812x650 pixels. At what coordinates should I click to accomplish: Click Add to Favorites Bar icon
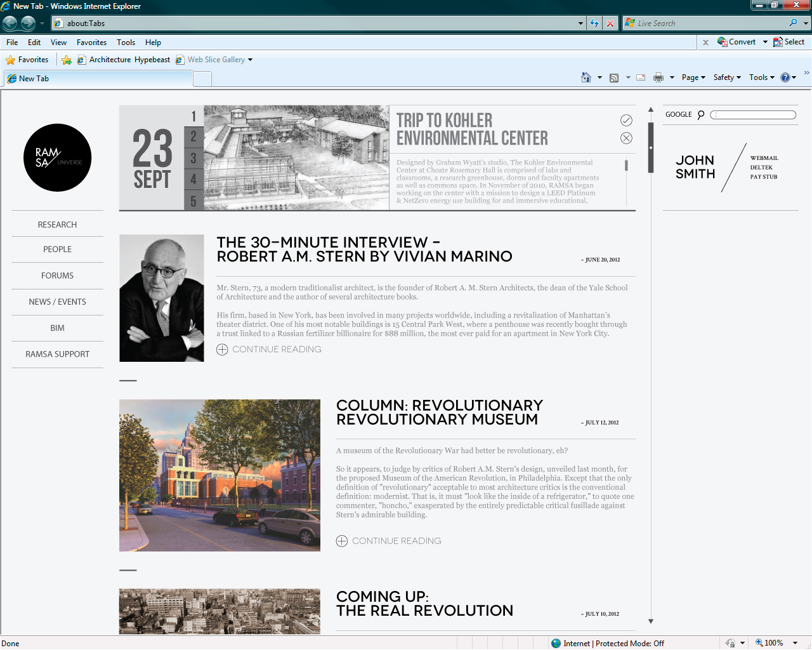(67, 60)
